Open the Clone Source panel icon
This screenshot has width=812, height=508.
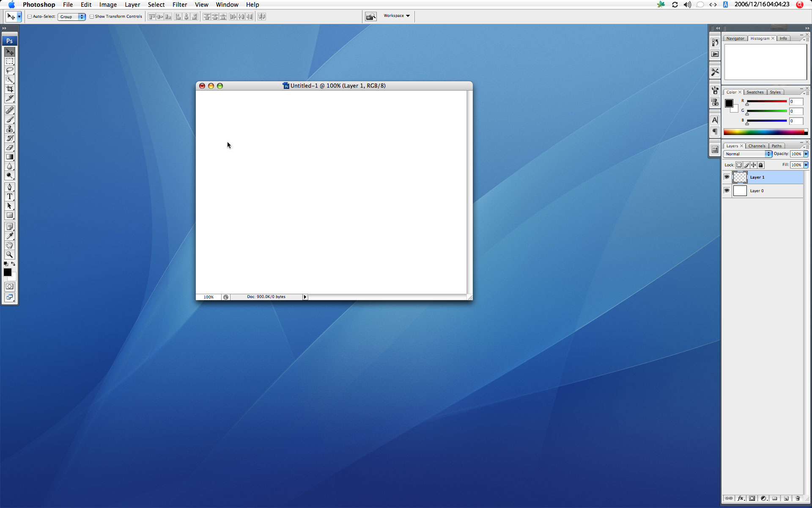point(715,102)
